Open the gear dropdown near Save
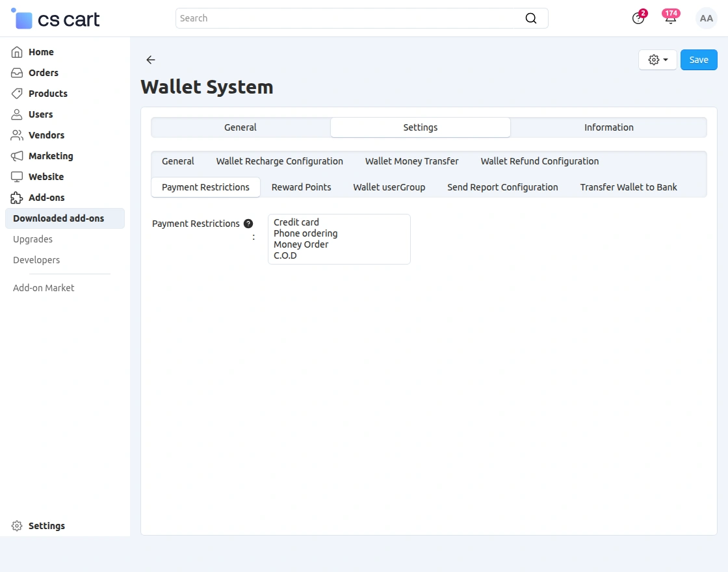Screen dimensions: 728x572 tap(657, 59)
